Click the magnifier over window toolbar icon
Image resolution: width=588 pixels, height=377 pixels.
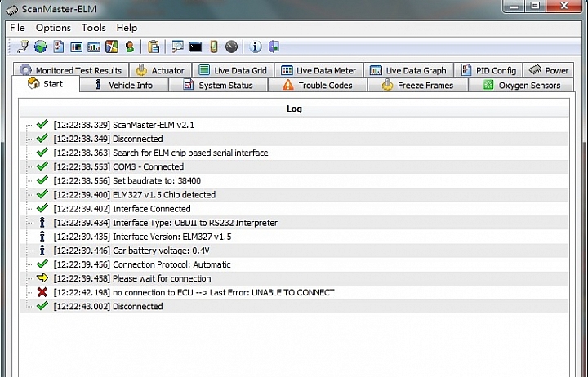(177, 47)
